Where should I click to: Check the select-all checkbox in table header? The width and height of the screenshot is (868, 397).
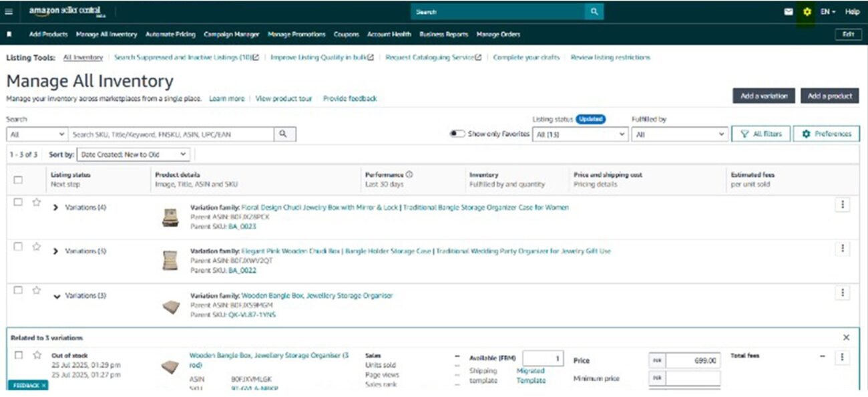18,179
